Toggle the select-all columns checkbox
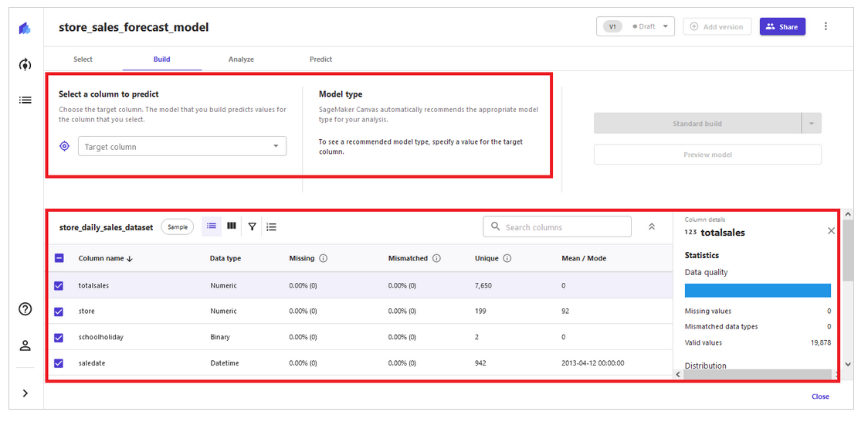This screenshot has height=422, width=868. point(59,258)
